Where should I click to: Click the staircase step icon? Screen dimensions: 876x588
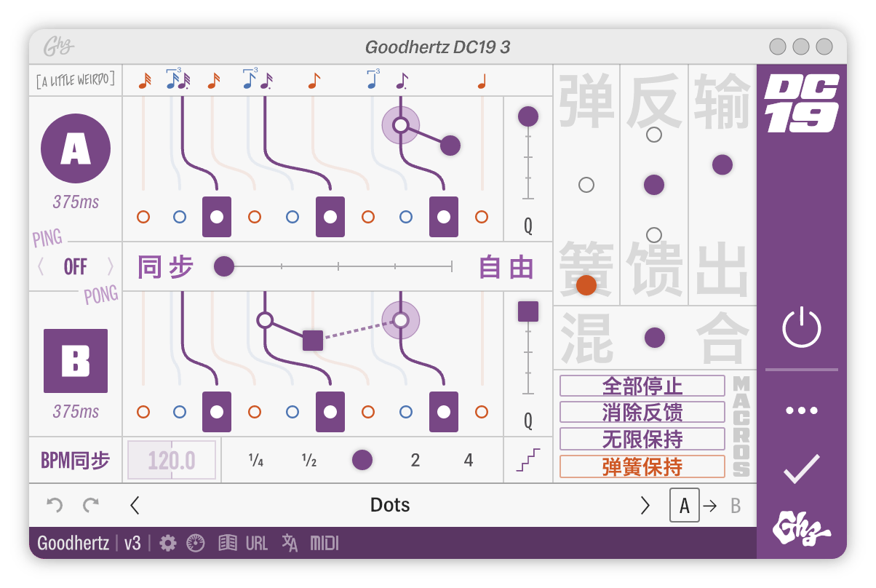point(529,460)
